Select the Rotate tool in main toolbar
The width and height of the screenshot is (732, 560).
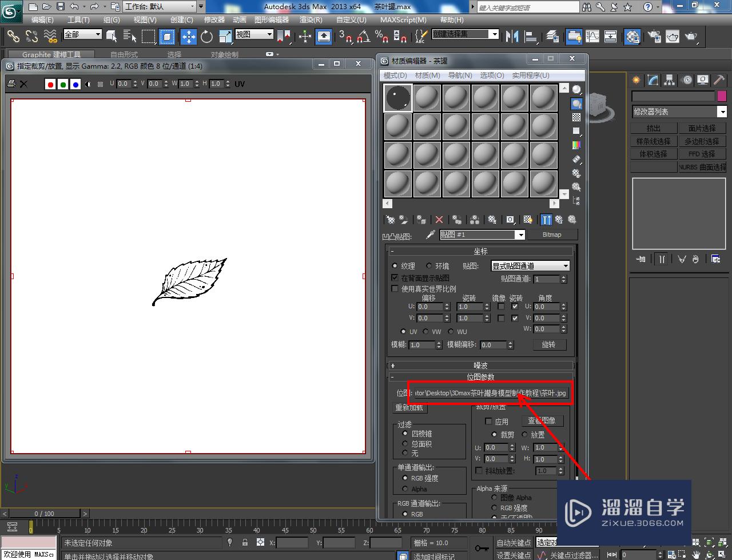[207, 37]
